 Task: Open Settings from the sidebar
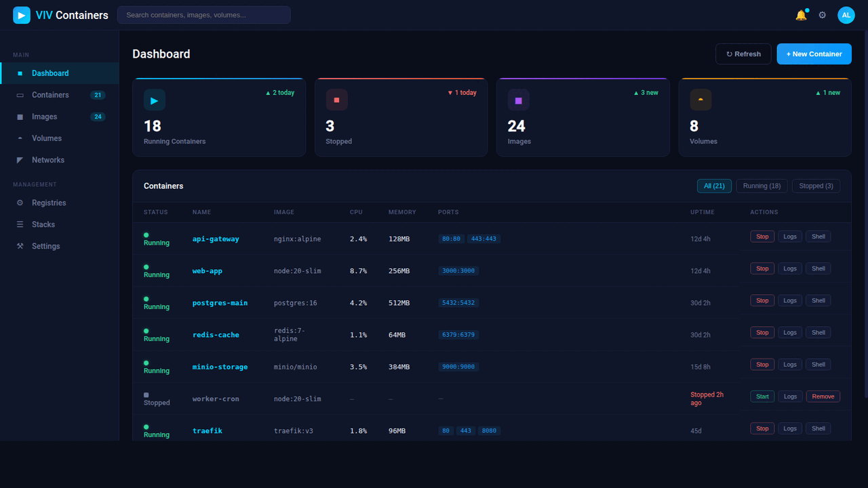(x=45, y=246)
